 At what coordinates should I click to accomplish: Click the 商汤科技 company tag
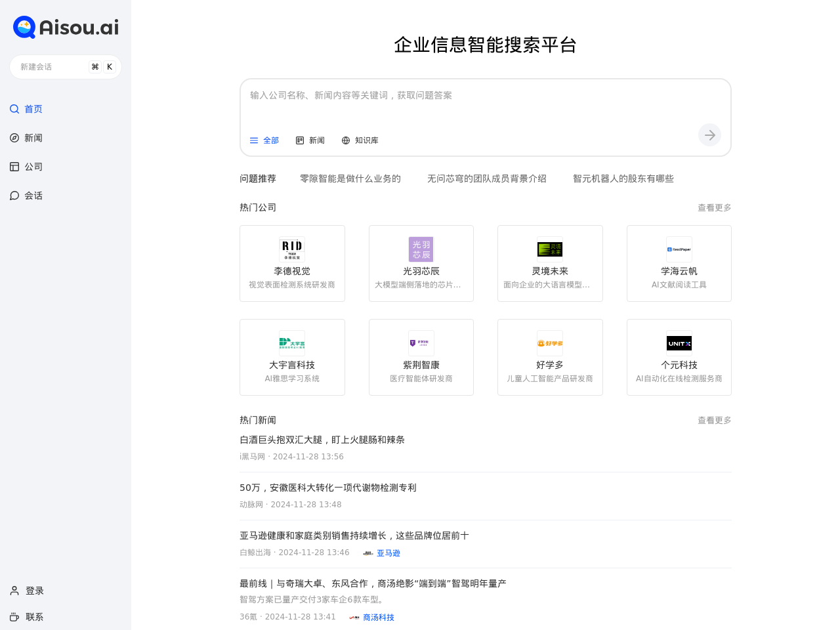point(379,618)
